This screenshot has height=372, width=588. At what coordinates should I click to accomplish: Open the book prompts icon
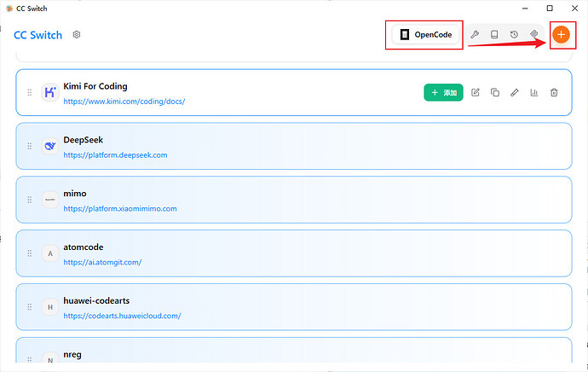click(494, 34)
